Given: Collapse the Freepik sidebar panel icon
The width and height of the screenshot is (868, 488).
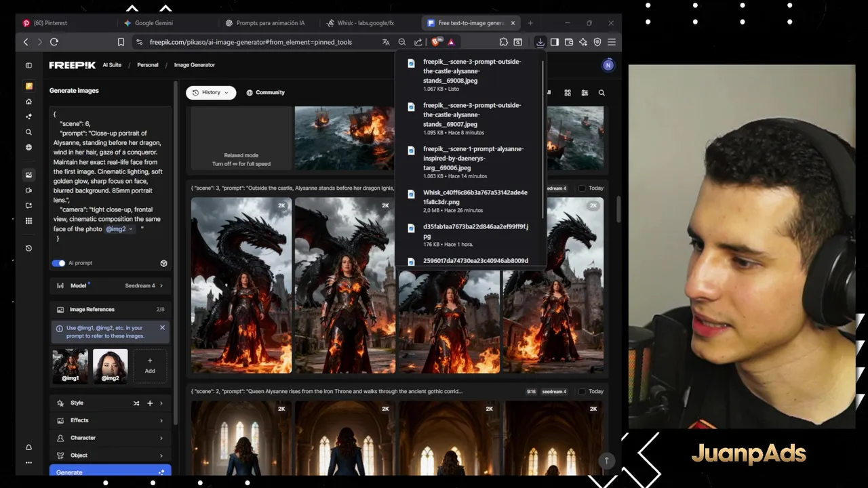Looking at the screenshot, I should coord(28,65).
